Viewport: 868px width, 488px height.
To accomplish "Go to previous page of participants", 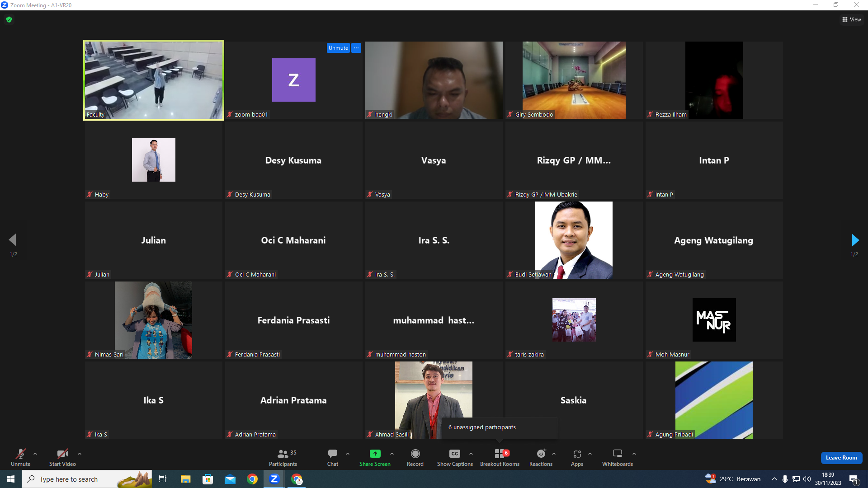I will pos(13,240).
